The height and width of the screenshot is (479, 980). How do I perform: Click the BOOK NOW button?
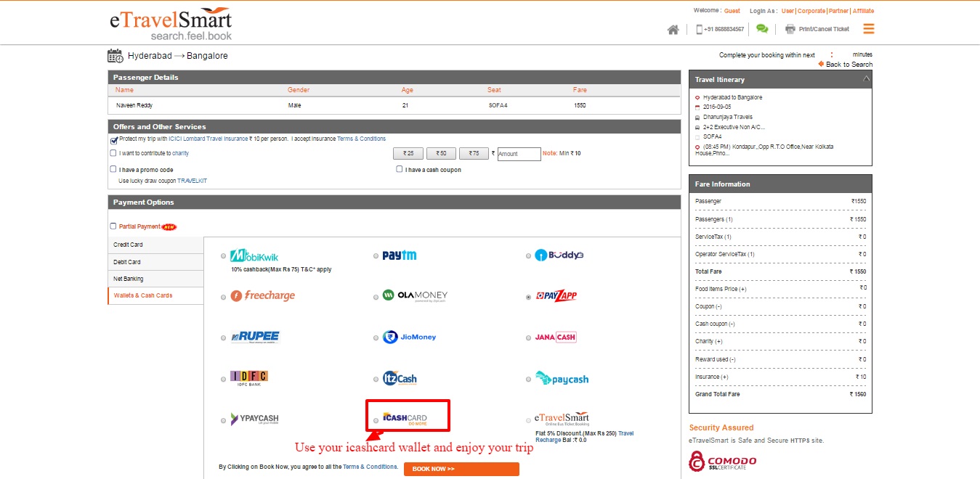[461, 469]
